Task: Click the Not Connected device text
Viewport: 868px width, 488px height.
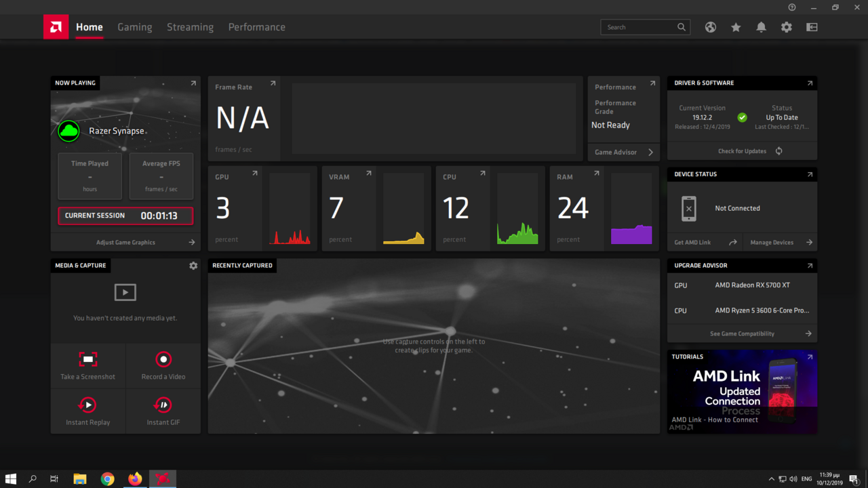Action: [738, 208]
